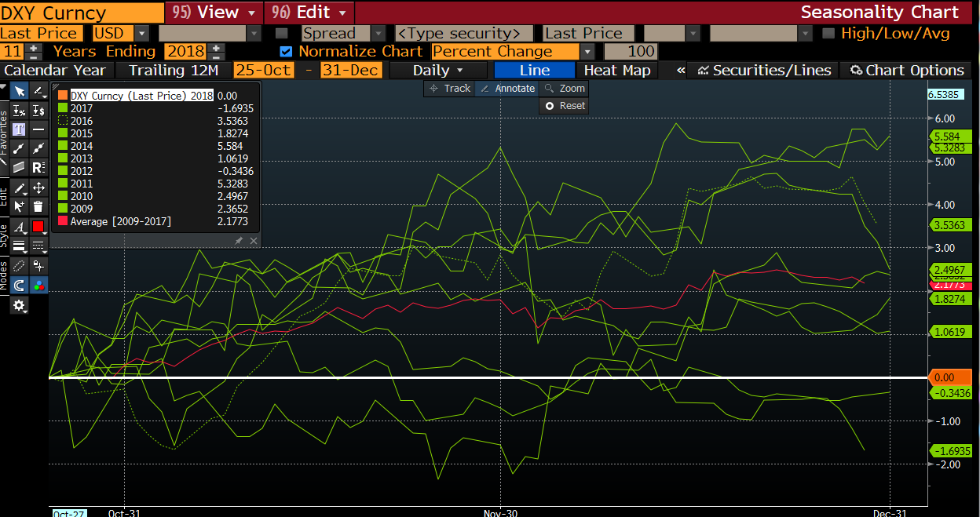Image resolution: width=980 pixels, height=517 pixels.
Task: Expand the USD currency dropdown
Action: click(x=141, y=34)
